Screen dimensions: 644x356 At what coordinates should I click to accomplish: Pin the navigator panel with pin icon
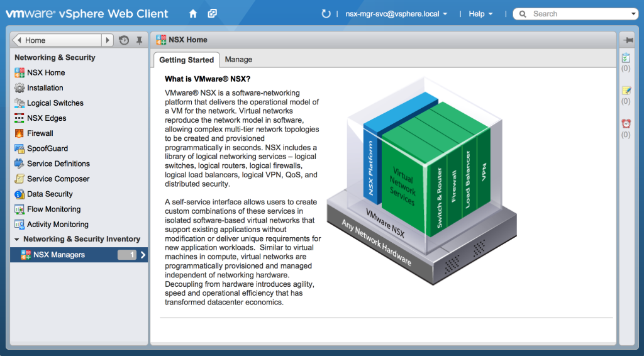tap(139, 40)
